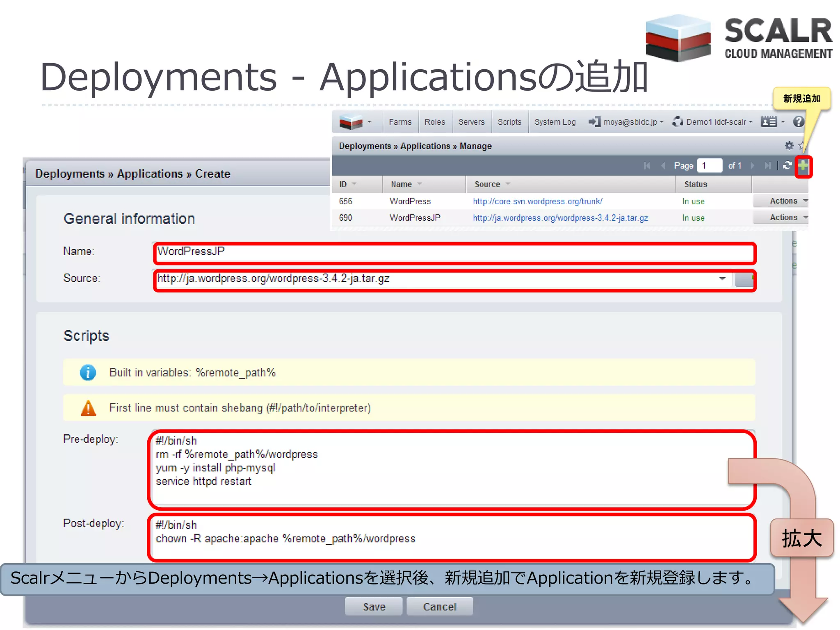The image size is (840, 630).
Task: Select the WordPressJP name cell in table
Action: click(415, 218)
